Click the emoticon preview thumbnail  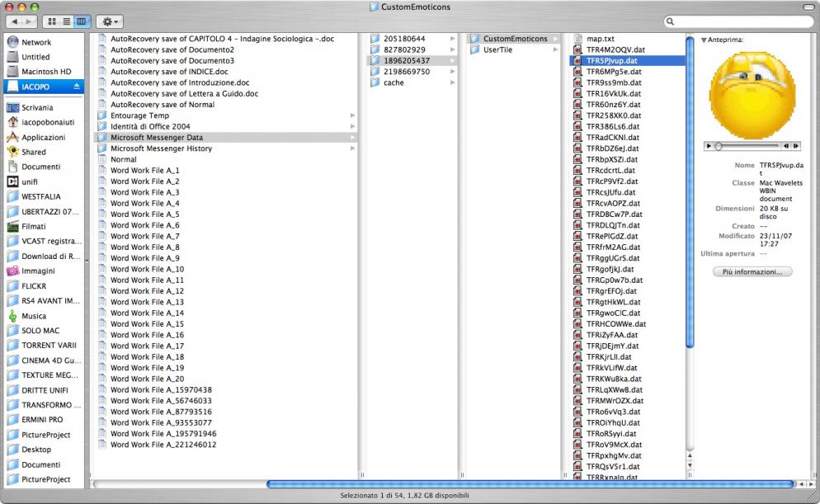tap(752, 95)
